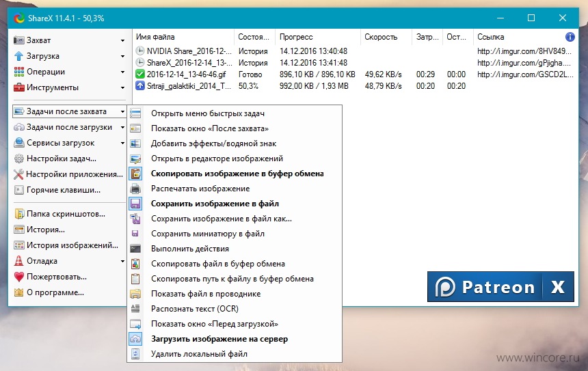Expand the Операции submenu arrow
588x371 pixels.
point(122,72)
